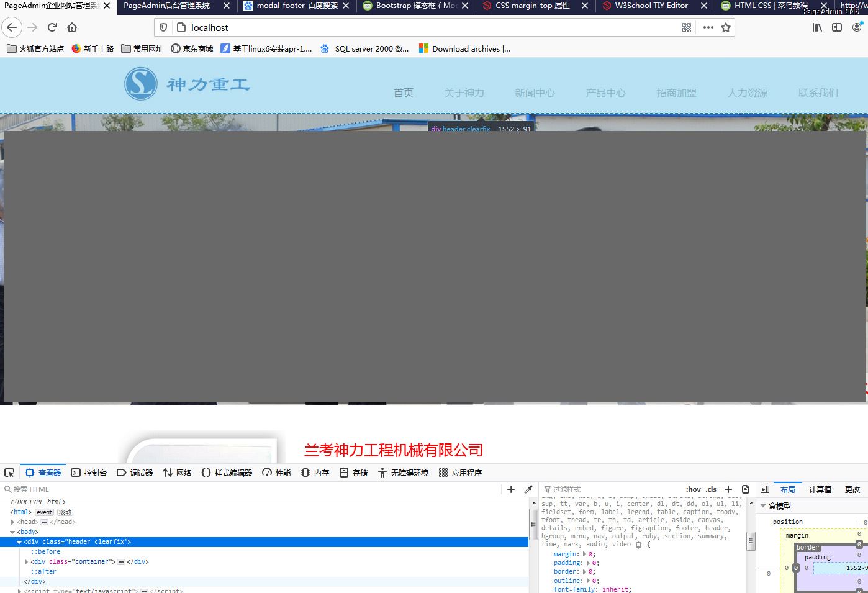Reload the localhost page
This screenshot has width=868, height=593.
click(52, 27)
